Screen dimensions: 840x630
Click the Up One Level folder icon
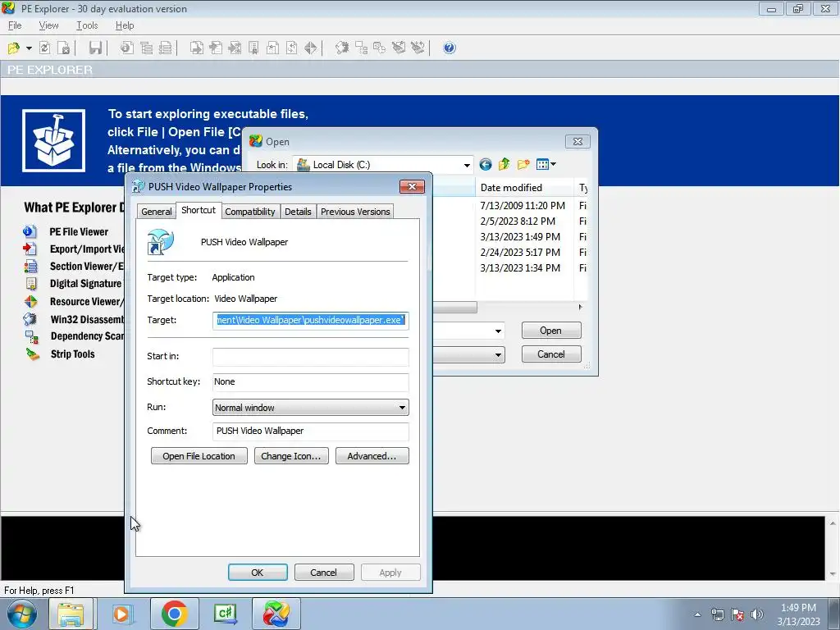[504, 164]
